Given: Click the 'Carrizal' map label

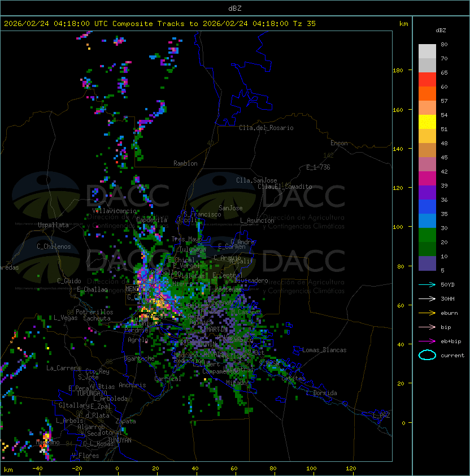Looking at the screenshot, I should tap(168, 379).
